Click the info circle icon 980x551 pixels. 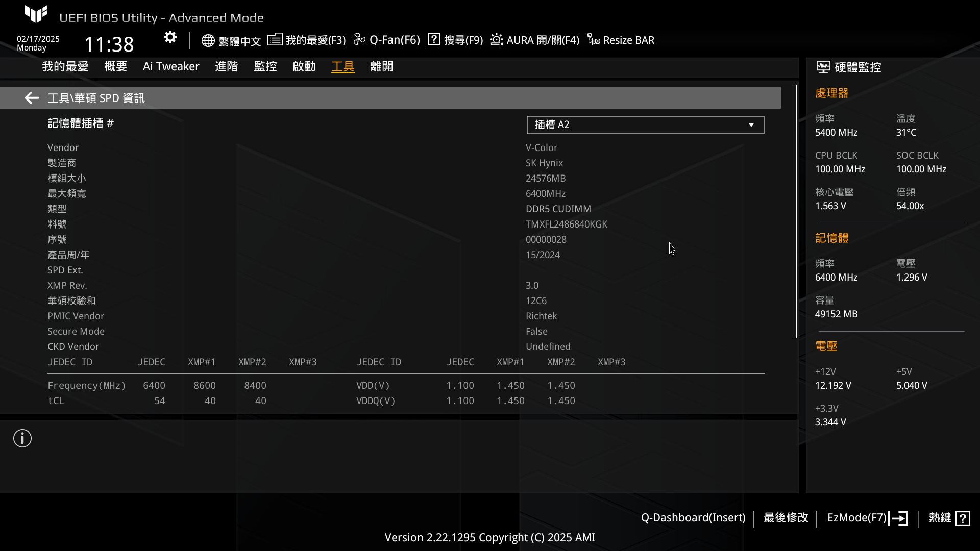(22, 438)
